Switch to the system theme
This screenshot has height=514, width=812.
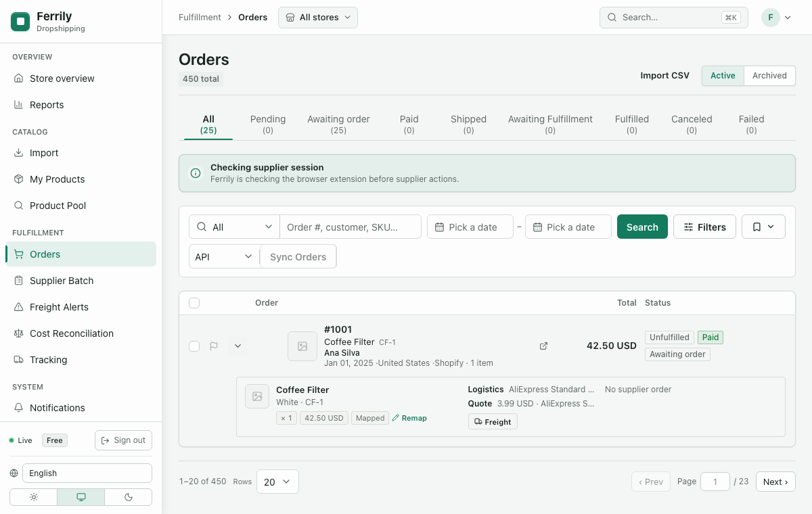point(81,497)
